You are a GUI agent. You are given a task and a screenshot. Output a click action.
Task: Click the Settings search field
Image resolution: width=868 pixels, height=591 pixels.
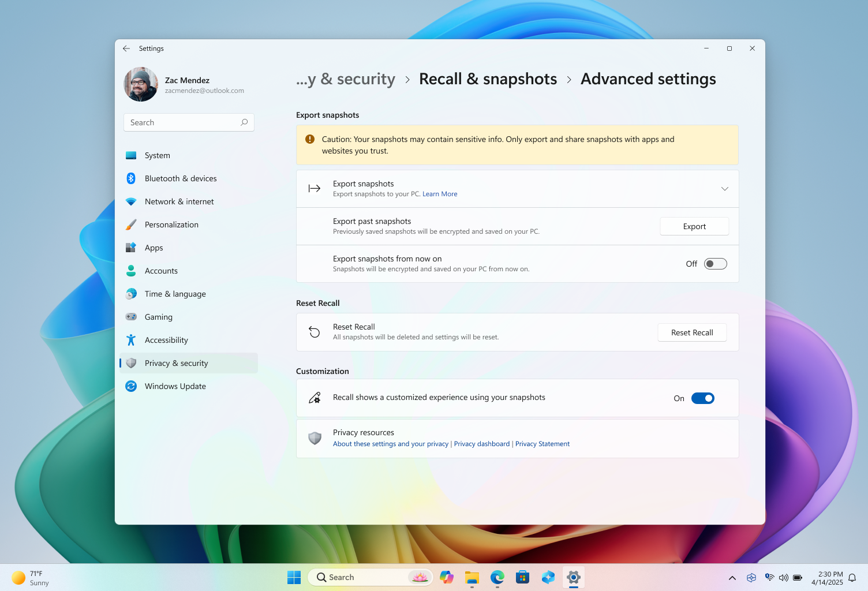189,122
